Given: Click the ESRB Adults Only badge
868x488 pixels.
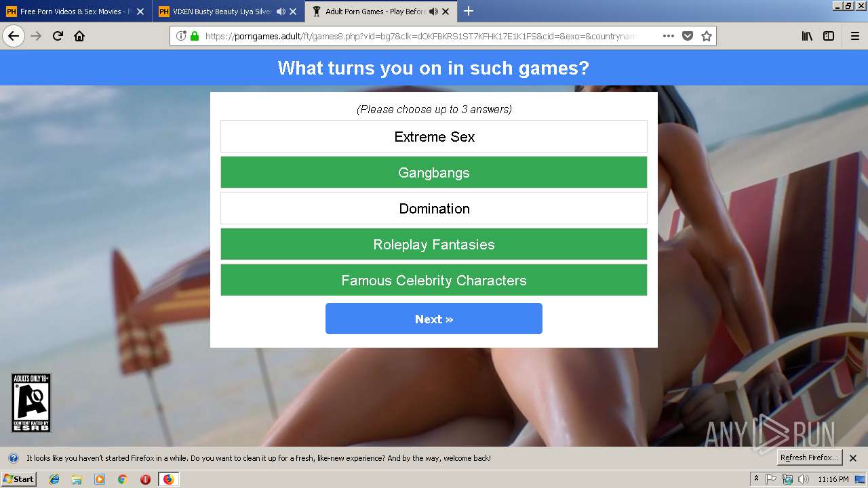Looking at the screenshot, I should pyautogui.click(x=31, y=403).
